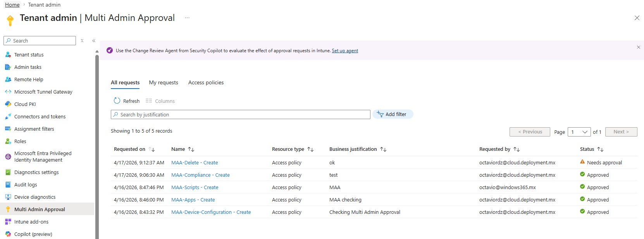This screenshot has width=644, height=239.
Task: Click the Previous page button
Action: click(530, 132)
